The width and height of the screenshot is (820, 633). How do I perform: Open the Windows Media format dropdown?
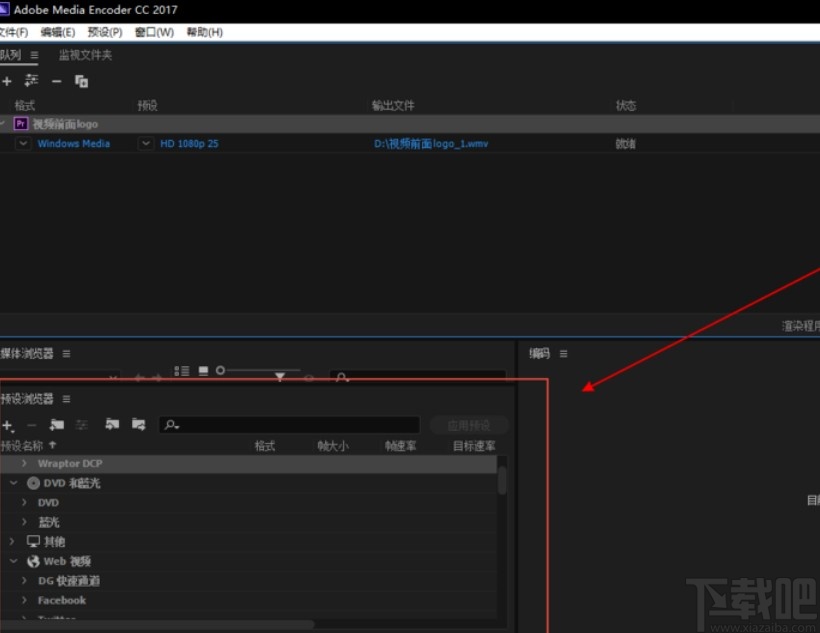[x=23, y=143]
